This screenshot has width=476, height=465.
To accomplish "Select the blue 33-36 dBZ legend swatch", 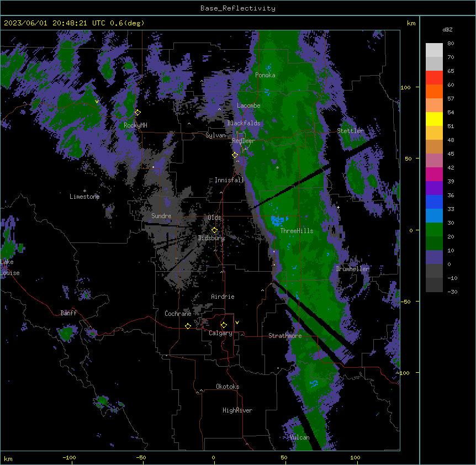I will click(x=434, y=202).
